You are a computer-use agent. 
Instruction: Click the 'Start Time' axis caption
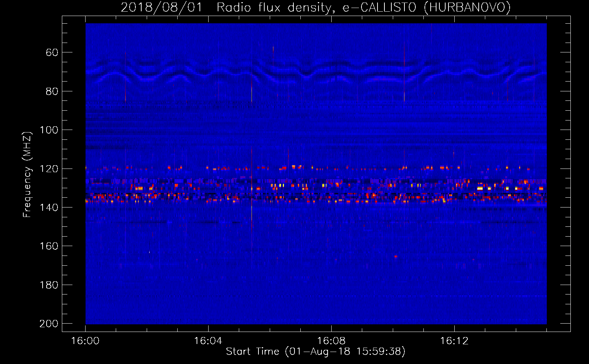point(316,352)
